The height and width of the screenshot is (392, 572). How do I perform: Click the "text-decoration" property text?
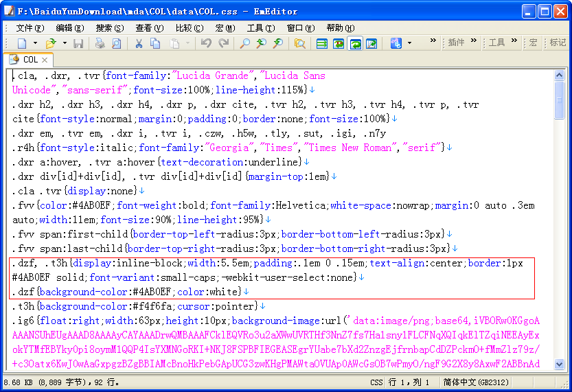click(x=201, y=162)
